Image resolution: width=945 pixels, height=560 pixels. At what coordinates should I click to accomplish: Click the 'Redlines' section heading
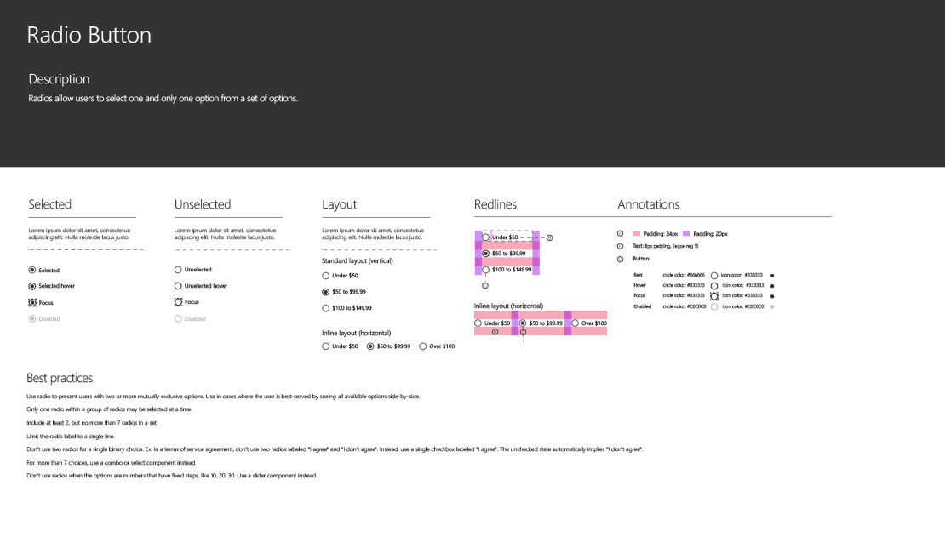pos(495,204)
